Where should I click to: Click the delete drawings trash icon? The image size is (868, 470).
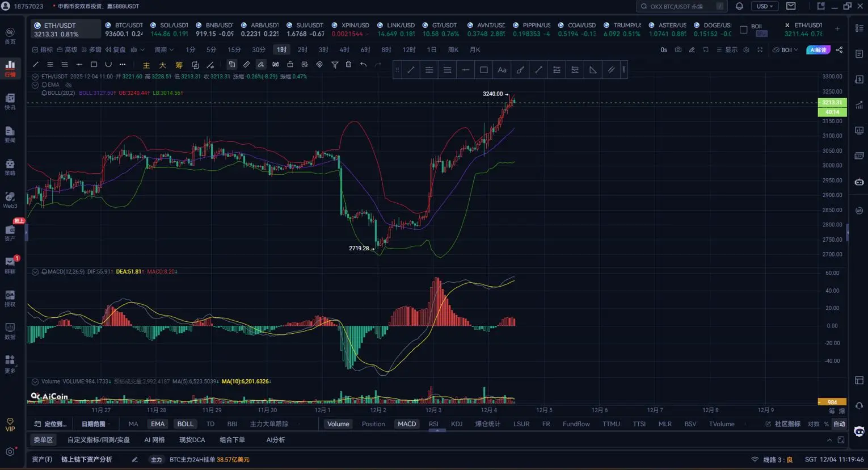[x=348, y=65]
